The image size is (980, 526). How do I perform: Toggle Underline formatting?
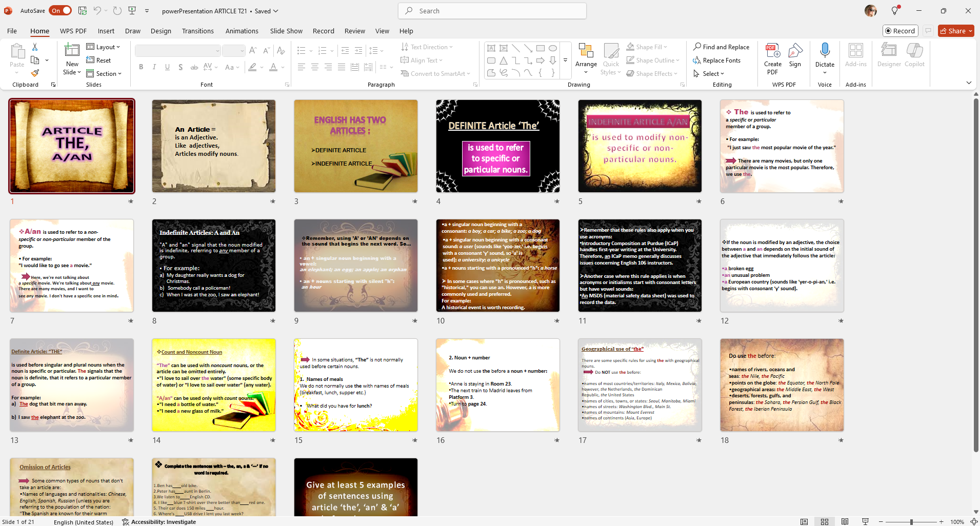click(x=167, y=67)
